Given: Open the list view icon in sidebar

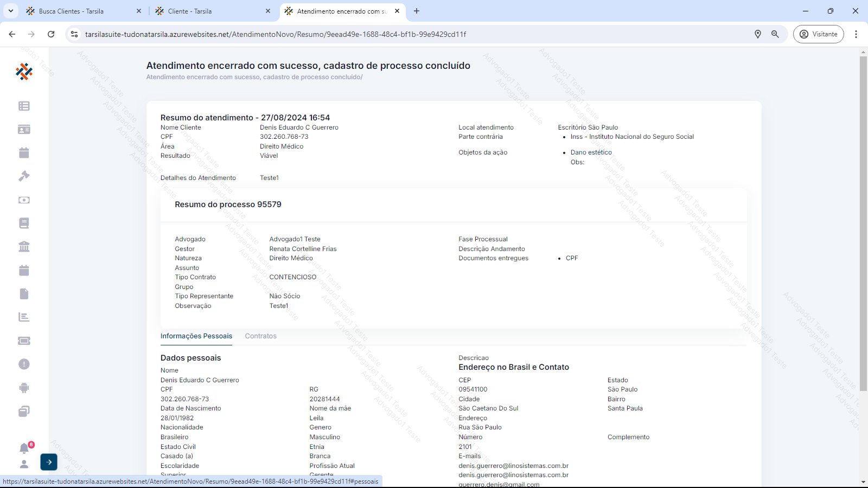Looking at the screenshot, I should [x=24, y=106].
